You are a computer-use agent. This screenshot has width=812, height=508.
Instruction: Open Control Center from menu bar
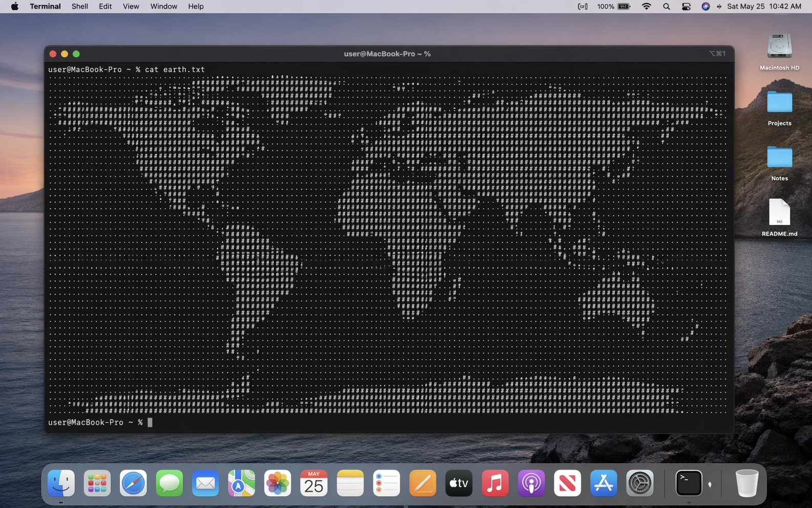(x=686, y=6)
